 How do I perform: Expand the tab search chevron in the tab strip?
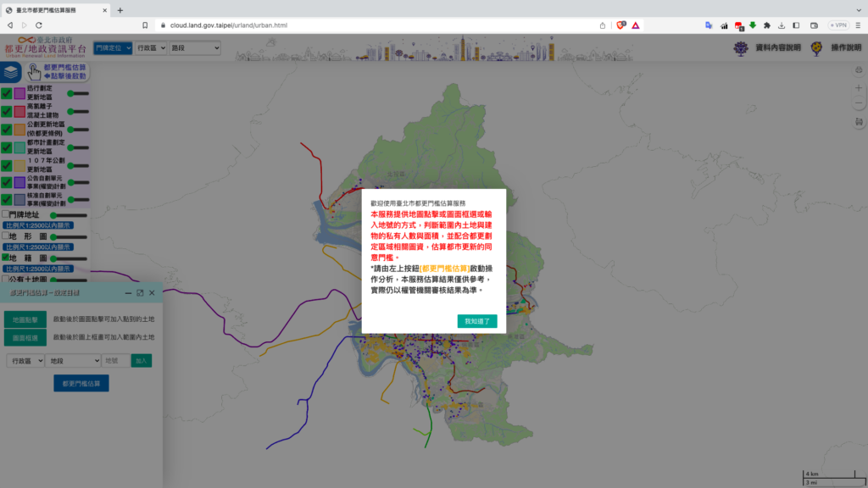tap(859, 10)
